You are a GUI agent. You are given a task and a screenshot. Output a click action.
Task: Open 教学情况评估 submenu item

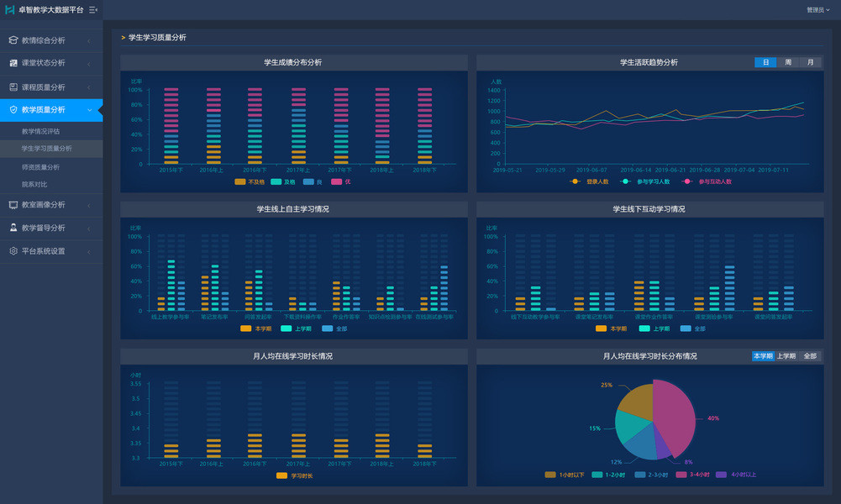click(x=41, y=131)
